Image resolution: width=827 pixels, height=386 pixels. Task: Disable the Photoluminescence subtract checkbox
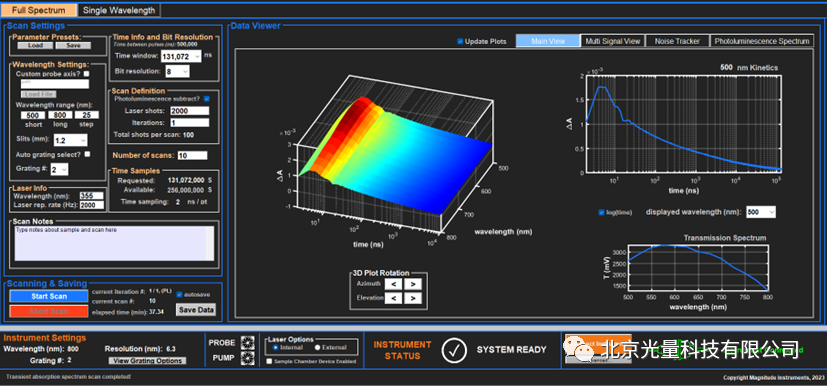click(x=206, y=99)
